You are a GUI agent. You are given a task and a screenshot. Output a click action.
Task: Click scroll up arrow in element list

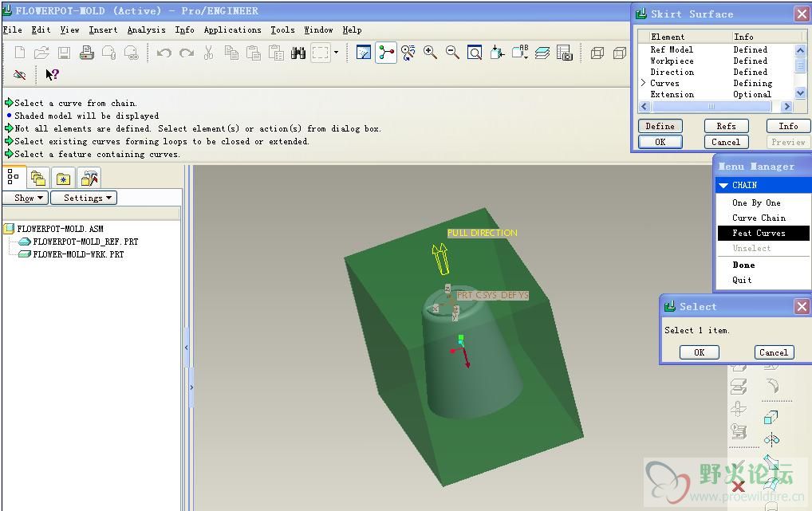pos(800,50)
